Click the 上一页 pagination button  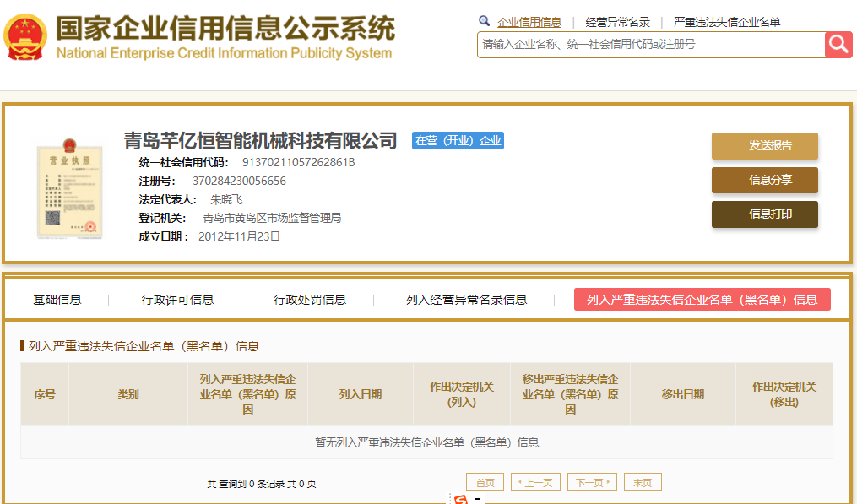(x=535, y=482)
